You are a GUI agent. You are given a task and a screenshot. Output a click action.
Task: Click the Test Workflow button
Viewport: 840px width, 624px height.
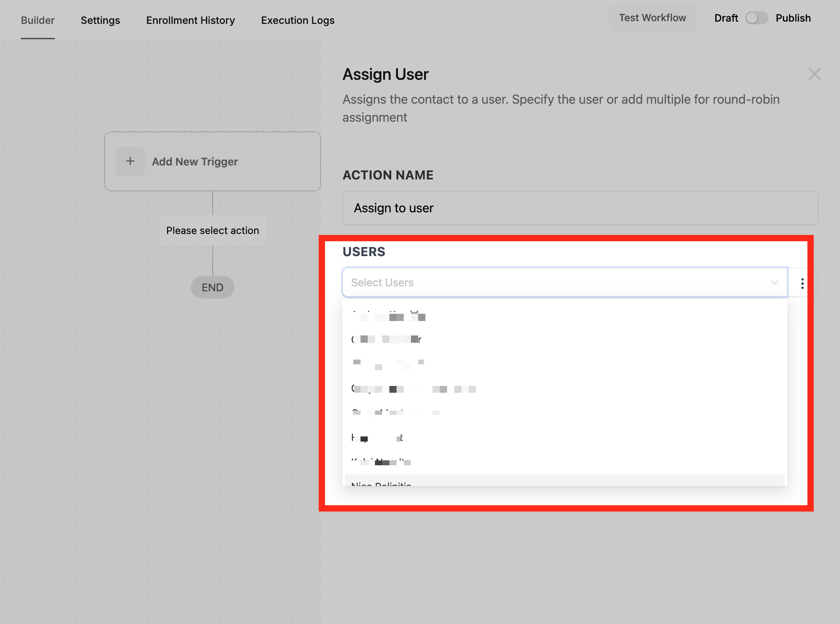tap(652, 18)
